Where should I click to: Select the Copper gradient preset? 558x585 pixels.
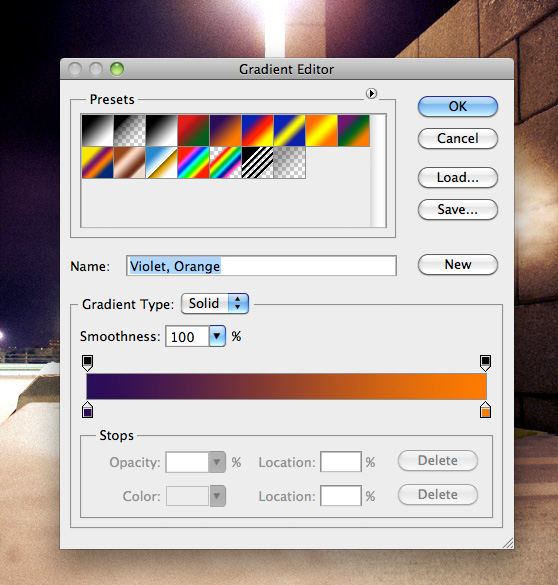(129, 162)
